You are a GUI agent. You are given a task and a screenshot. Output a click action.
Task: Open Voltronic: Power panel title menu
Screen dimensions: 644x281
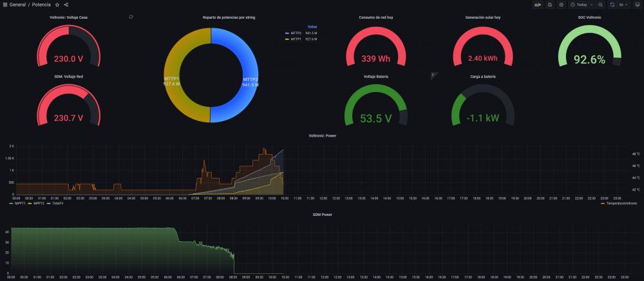click(322, 135)
